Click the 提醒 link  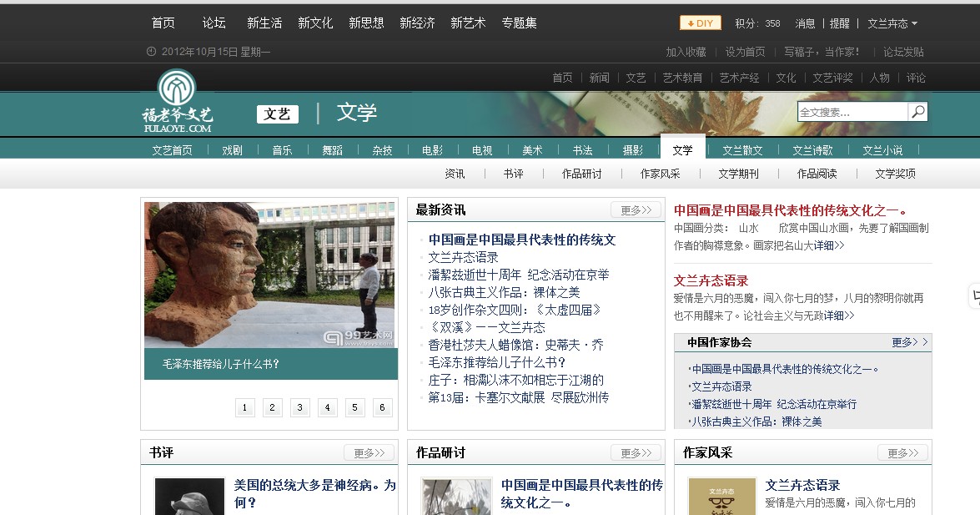pyautogui.click(x=839, y=23)
